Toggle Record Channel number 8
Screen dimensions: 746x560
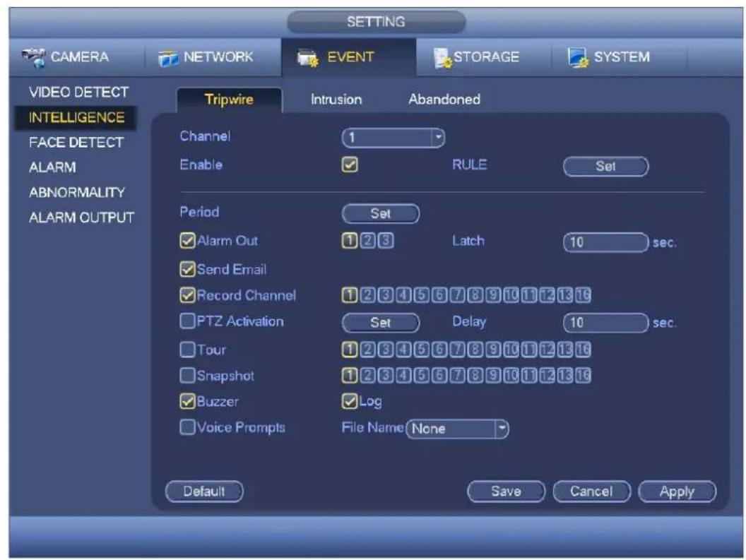(475, 295)
